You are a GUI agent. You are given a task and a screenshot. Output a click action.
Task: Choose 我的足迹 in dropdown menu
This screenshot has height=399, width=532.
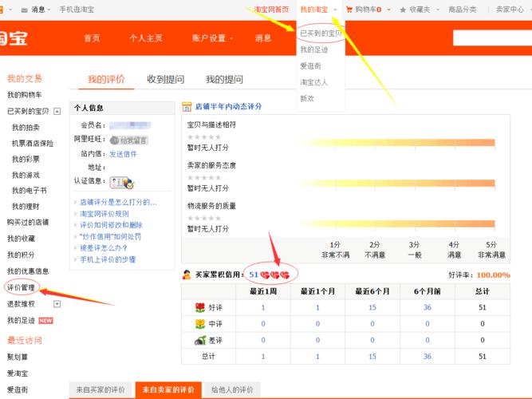pos(314,49)
